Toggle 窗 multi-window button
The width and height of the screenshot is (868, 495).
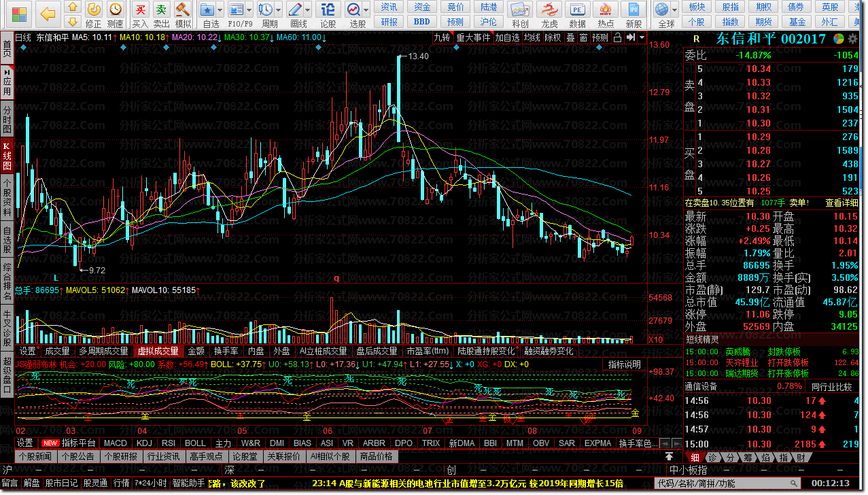(x=583, y=37)
